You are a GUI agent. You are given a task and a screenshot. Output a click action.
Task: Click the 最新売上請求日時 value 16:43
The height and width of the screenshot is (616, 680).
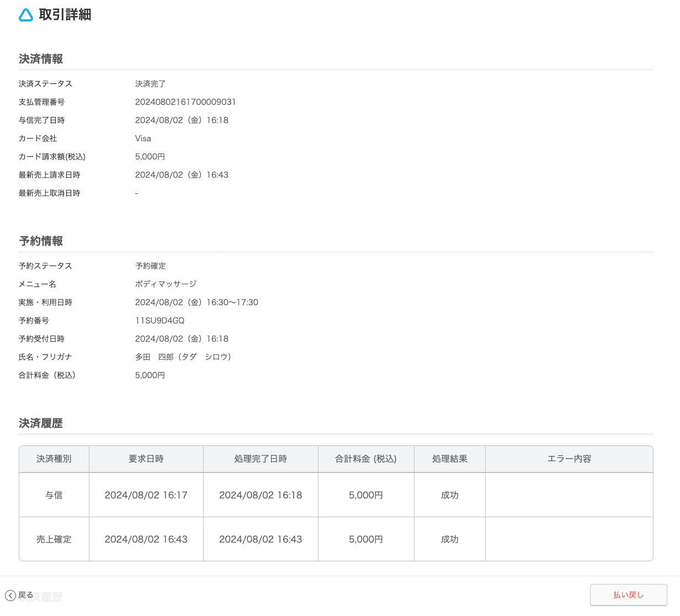pos(182,175)
